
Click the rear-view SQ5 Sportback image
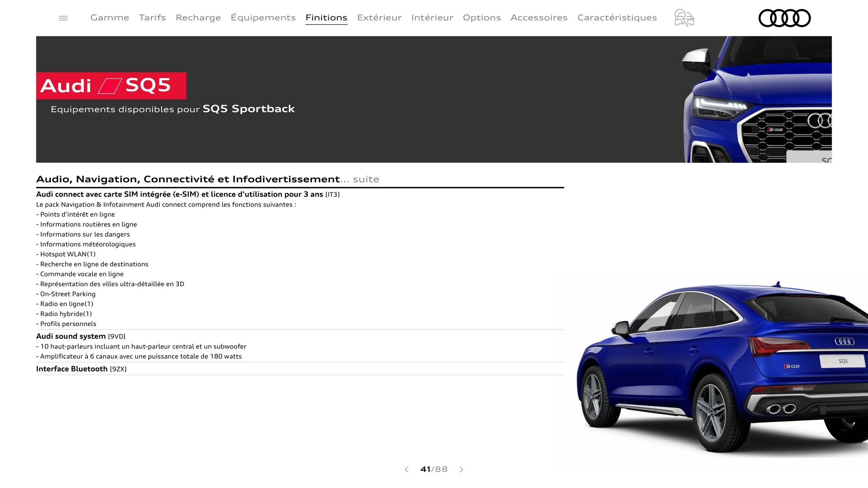click(722, 368)
